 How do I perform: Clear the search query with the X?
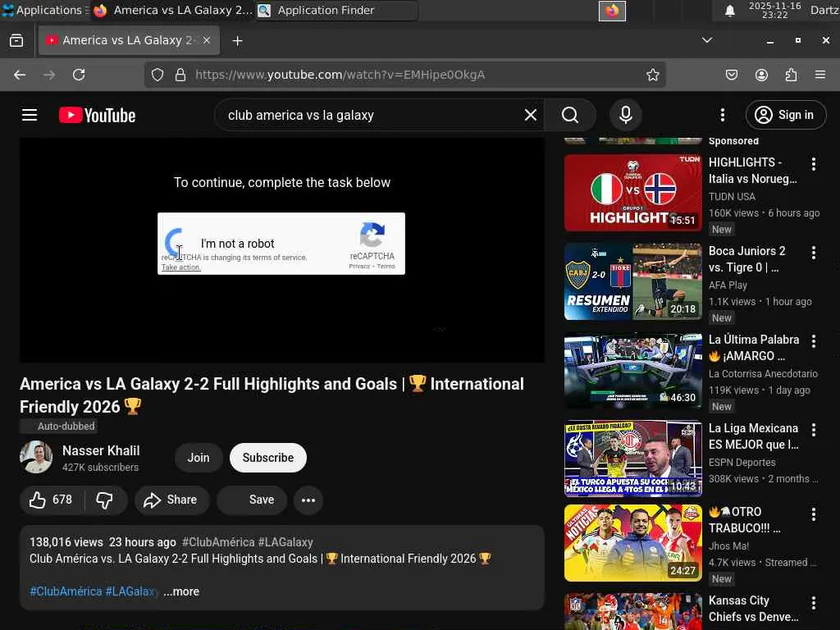531,115
